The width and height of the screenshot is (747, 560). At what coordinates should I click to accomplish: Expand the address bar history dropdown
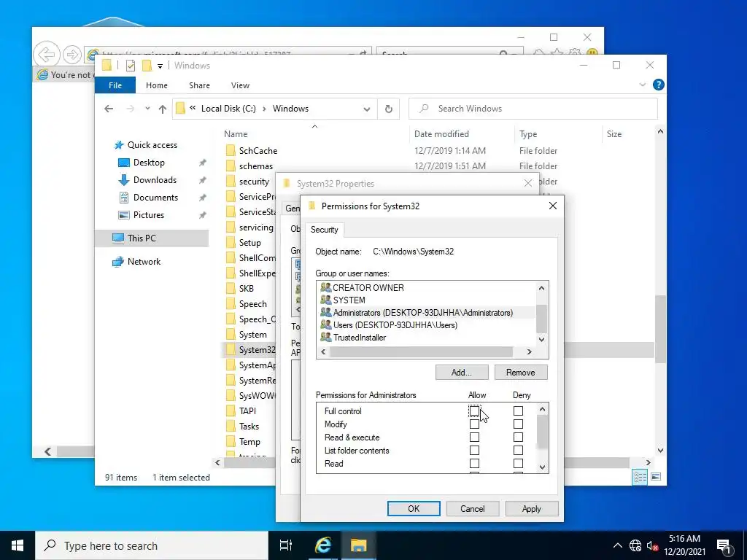coord(366,109)
